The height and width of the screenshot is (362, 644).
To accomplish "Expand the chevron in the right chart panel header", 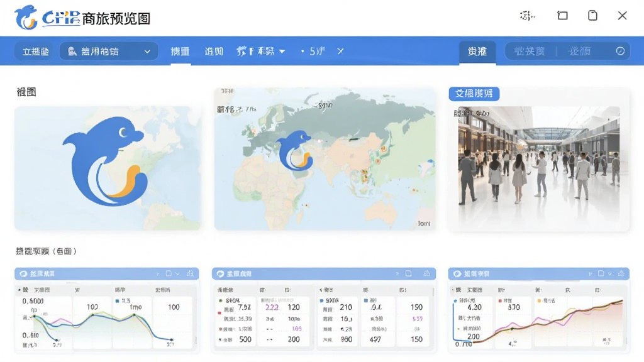I will 610,274.
